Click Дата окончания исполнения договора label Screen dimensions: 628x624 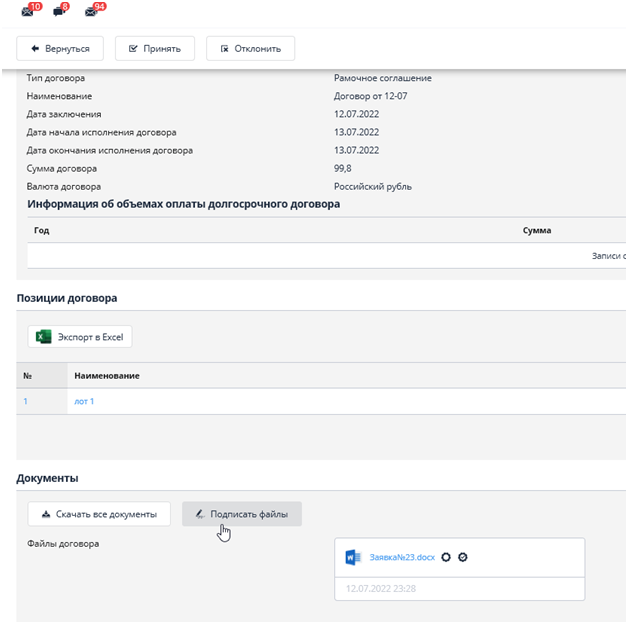click(109, 150)
